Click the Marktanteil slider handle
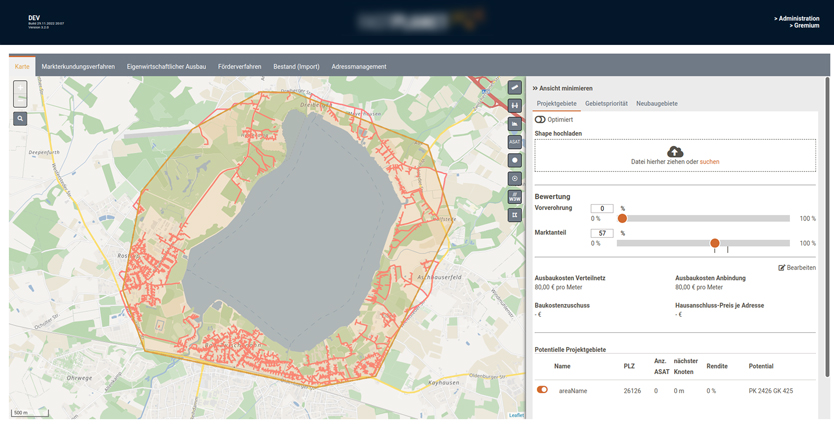834x425 pixels. pyautogui.click(x=715, y=243)
